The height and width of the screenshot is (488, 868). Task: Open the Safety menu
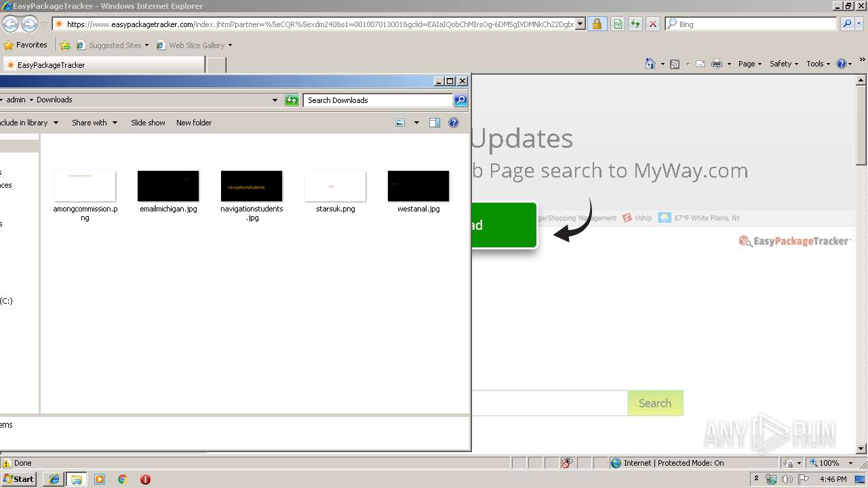pos(784,64)
